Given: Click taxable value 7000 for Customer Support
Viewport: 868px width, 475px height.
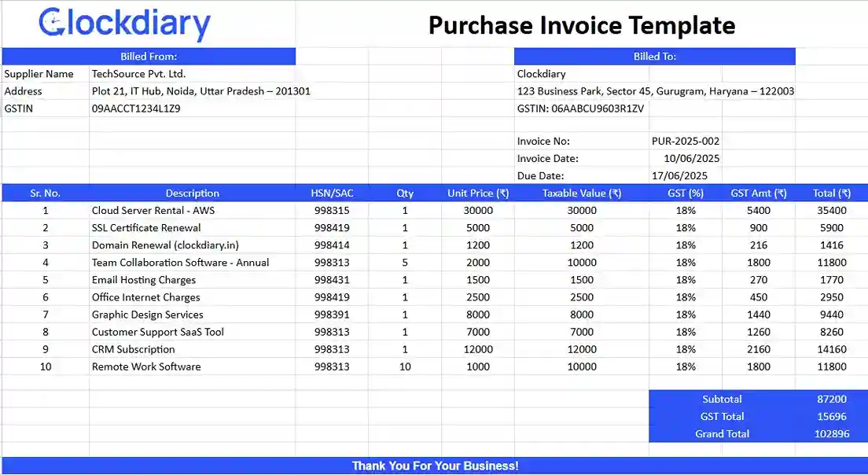Looking at the screenshot, I should (x=581, y=332).
